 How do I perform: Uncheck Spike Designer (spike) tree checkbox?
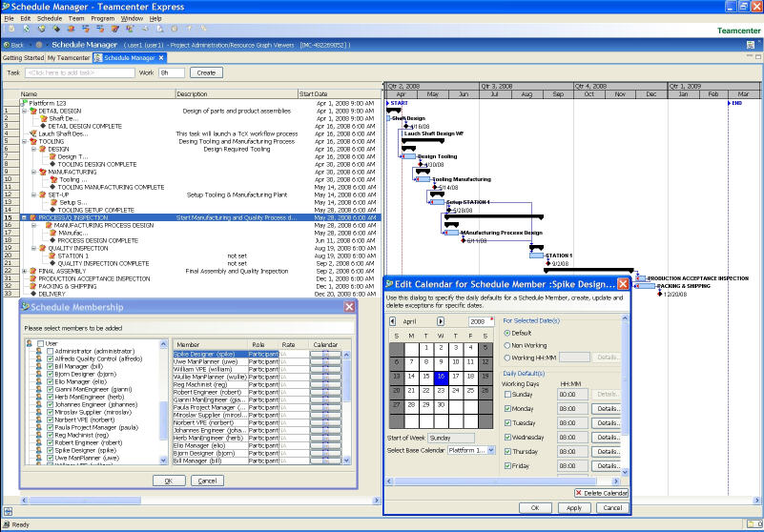[50, 451]
